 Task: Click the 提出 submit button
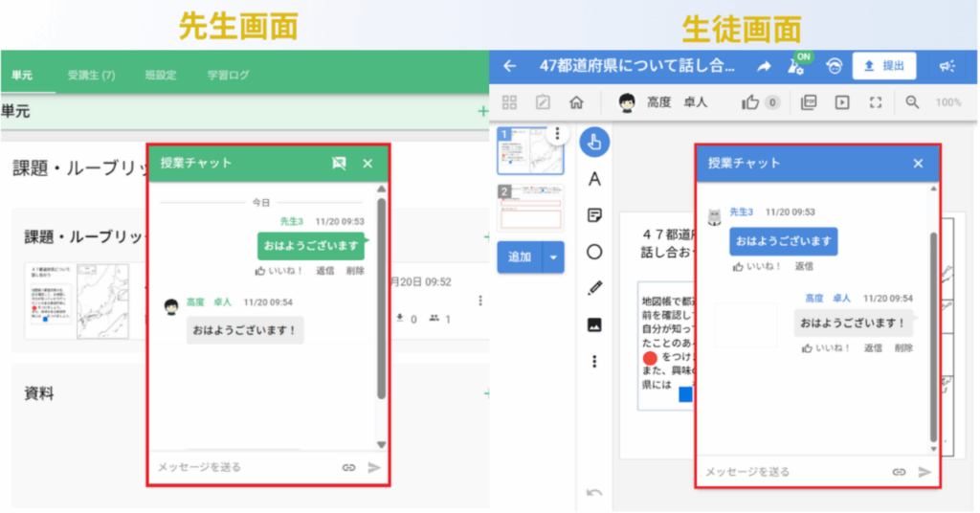pyautogui.click(x=883, y=65)
